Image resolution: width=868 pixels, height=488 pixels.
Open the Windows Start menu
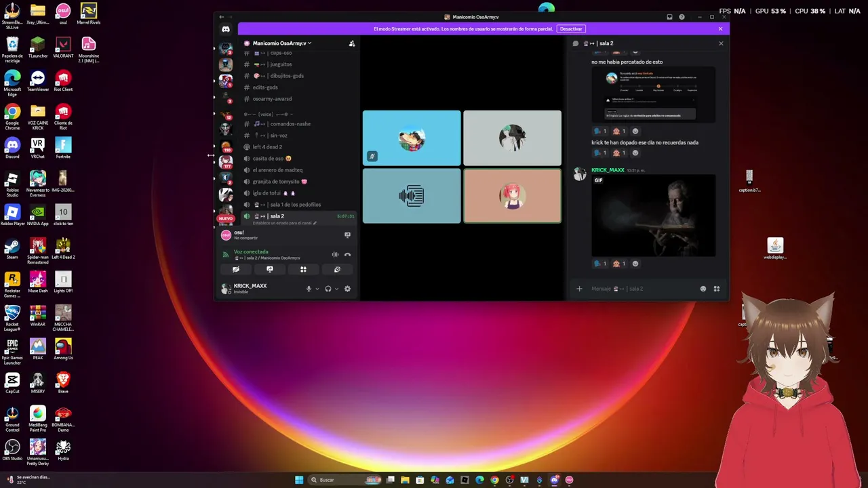click(x=299, y=480)
